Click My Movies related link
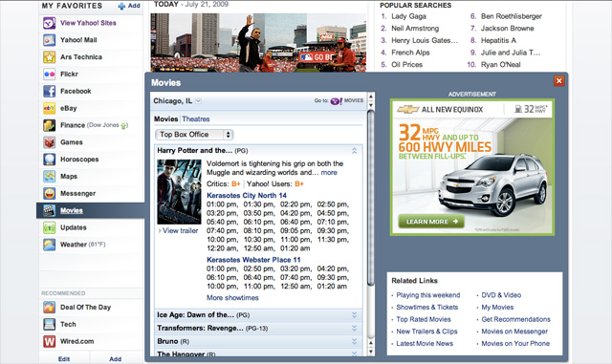 497,308
